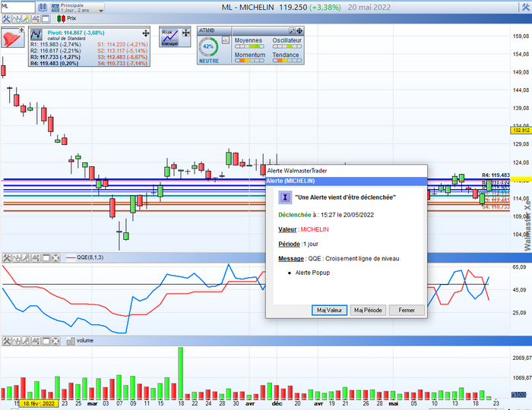
Task: Click the Tendance indicator bar
Action: (287, 61)
